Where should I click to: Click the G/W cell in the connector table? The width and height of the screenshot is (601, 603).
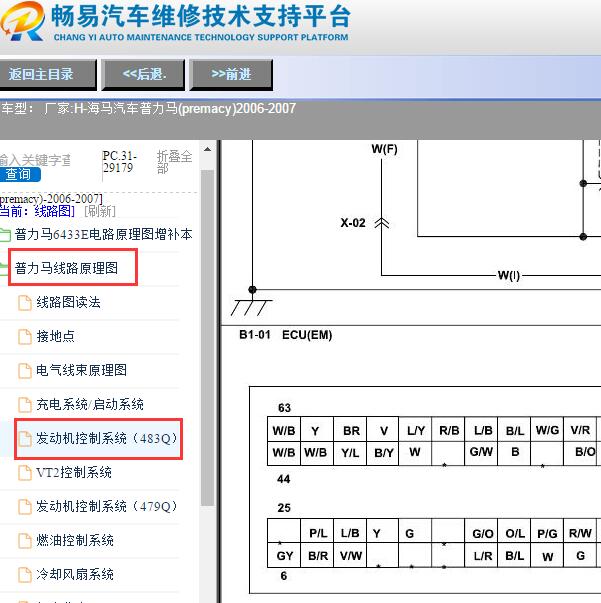click(x=481, y=452)
